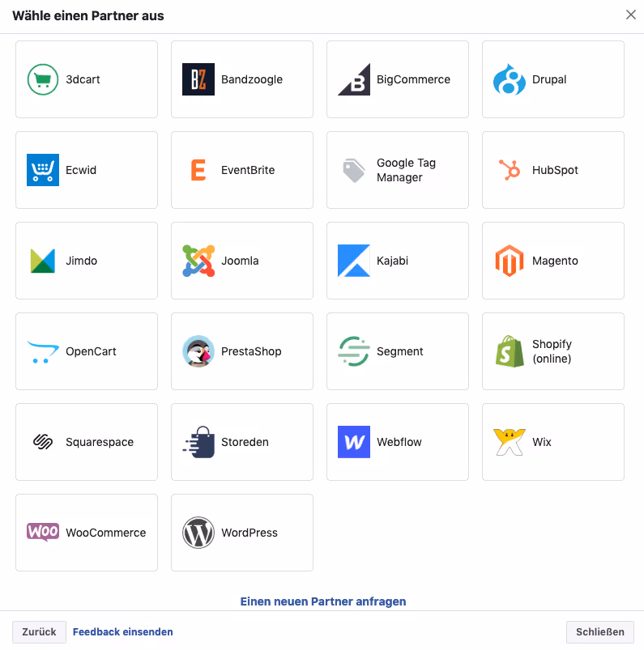Select the Storeden name text
Viewport: 644px width, 650px height.
point(245,442)
